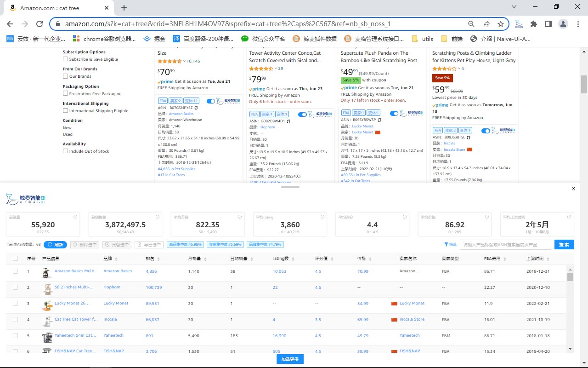Check Subscribe & Save Eligible
588x368 pixels.
tap(65, 59)
